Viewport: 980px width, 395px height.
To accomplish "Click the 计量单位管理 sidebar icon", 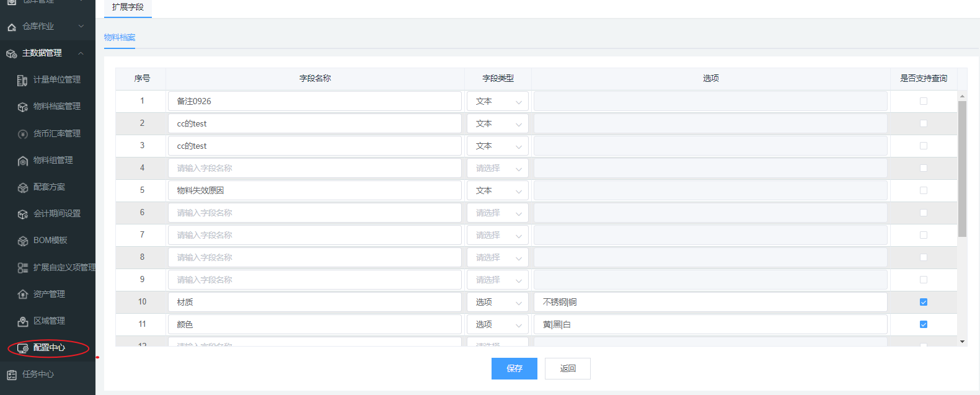I will pos(22,80).
